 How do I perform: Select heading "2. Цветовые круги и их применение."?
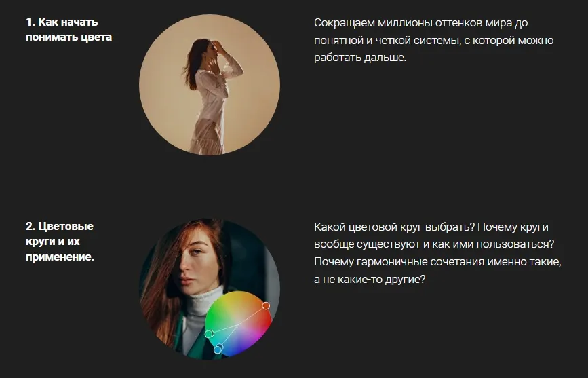60,242
